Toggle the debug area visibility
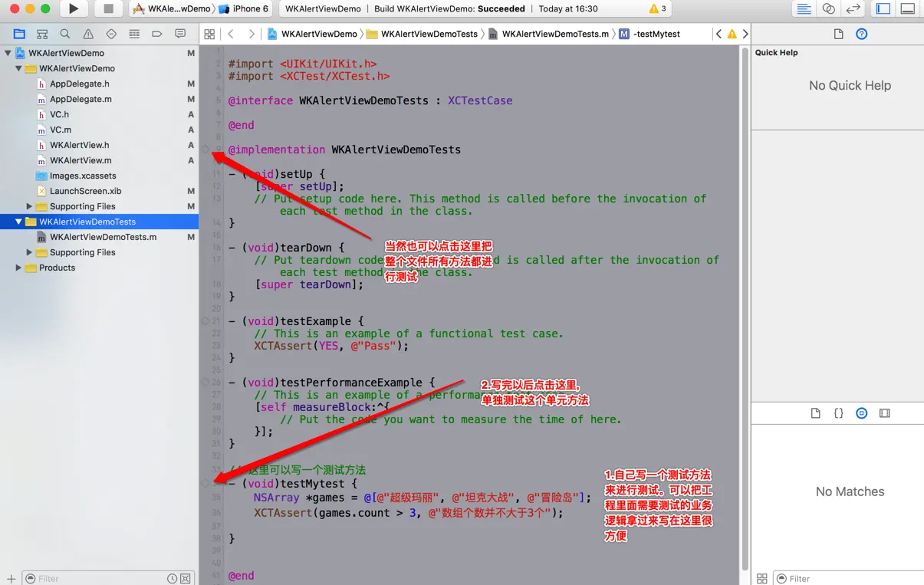The height and width of the screenshot is (585, 924). [907, 8]
